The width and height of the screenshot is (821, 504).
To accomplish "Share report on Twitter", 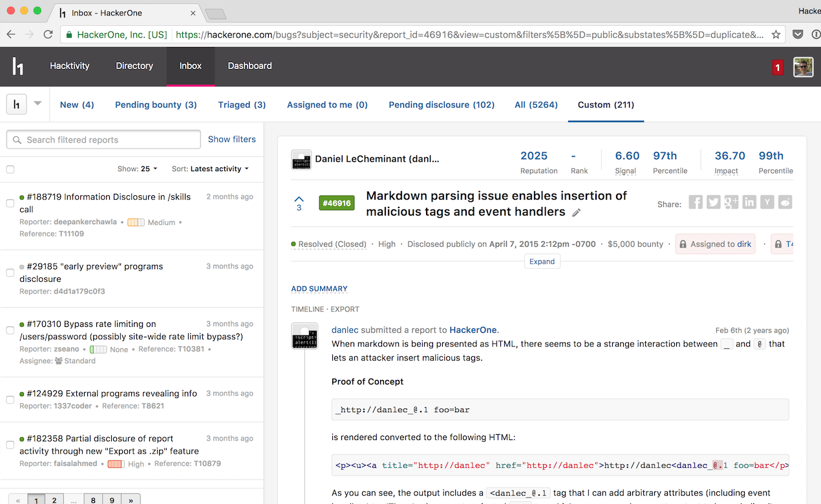I will click(x=714, y=202).
